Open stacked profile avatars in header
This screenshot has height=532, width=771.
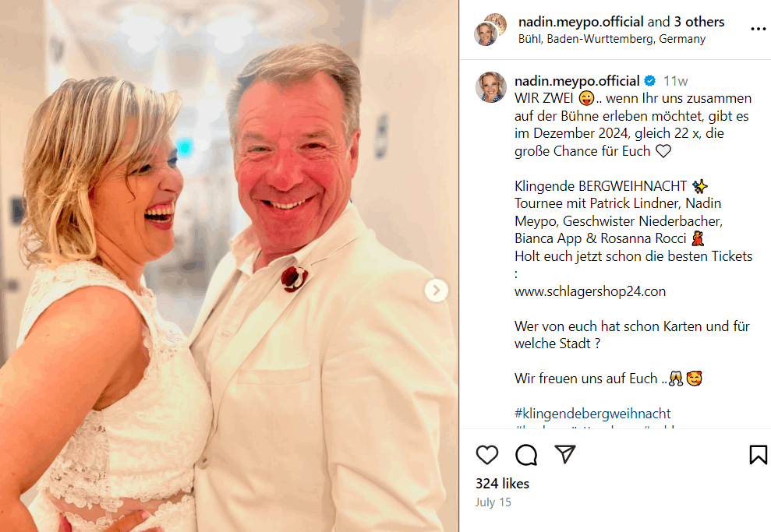click(490, 30)
